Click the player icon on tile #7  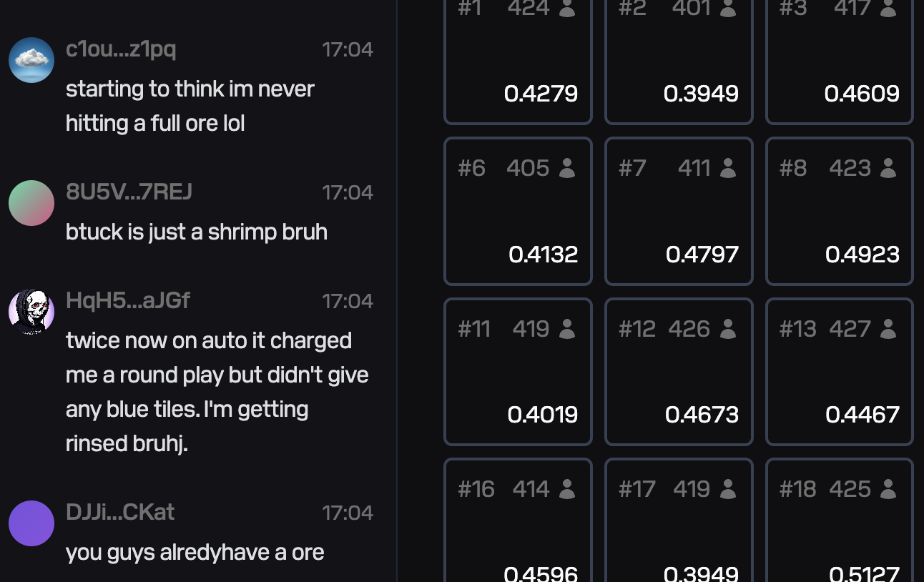(728, 168)
